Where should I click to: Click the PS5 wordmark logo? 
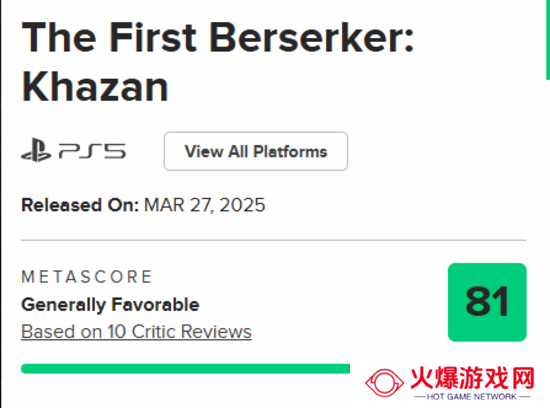click(92, 151)
